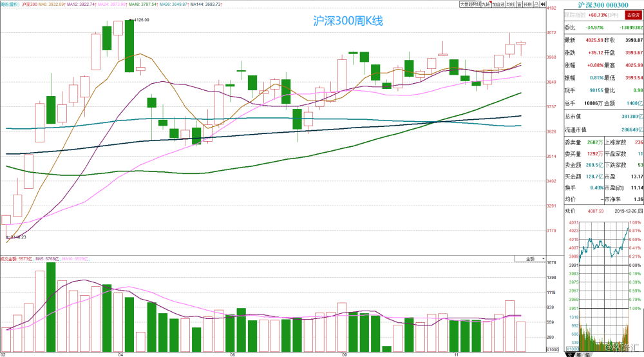Click the red 去投资 button
This screenshot has width=644, height=357.
(x=633, y=15)
